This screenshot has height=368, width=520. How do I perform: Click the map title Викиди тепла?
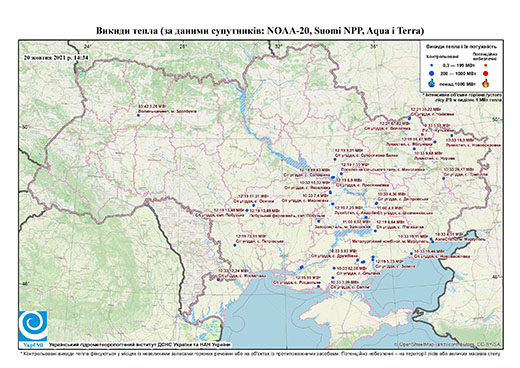pos(260,31)
